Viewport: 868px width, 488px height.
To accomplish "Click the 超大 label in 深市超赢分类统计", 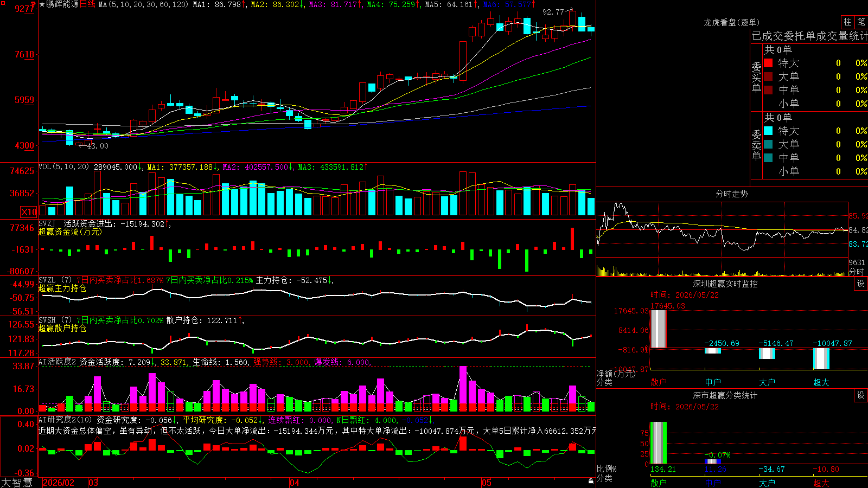I will point(821,483).
